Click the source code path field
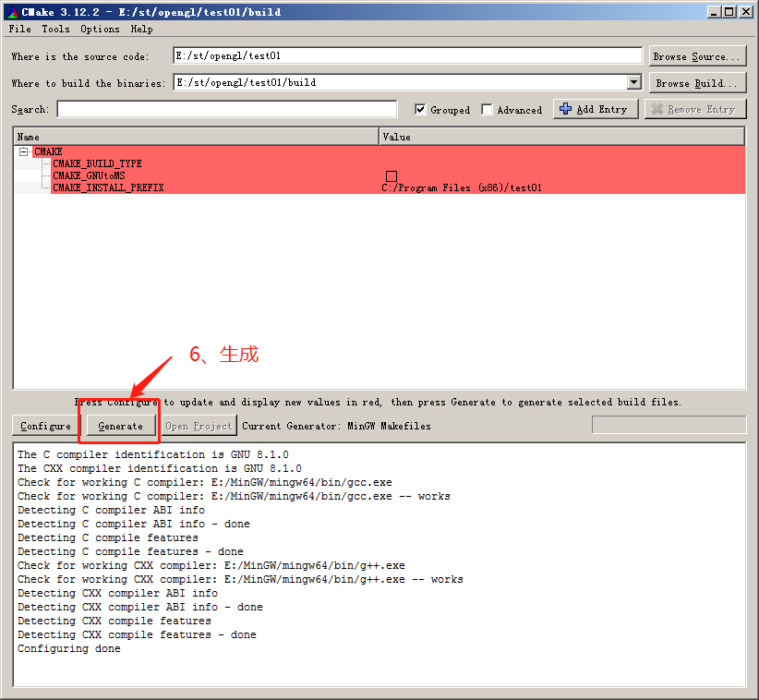The image size is (759, 700). tap(407, 55)
